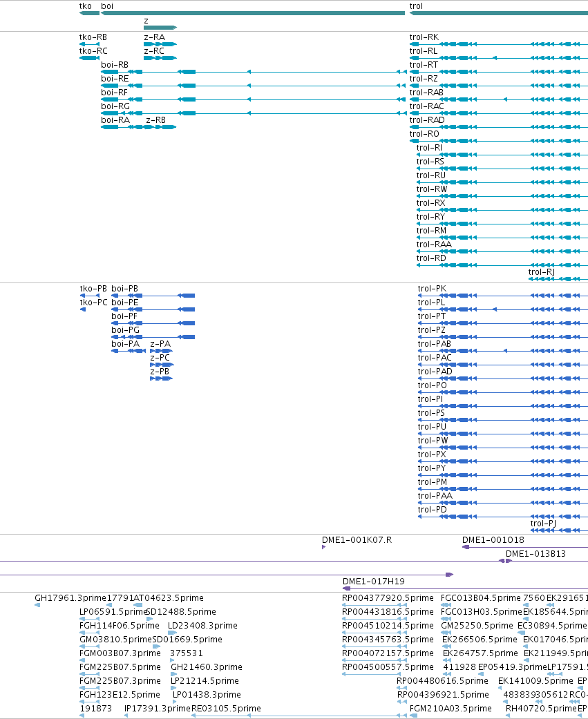Click the trol-RK transcript label
Viewport: 588px width, 719px height.
coord(424,37)
